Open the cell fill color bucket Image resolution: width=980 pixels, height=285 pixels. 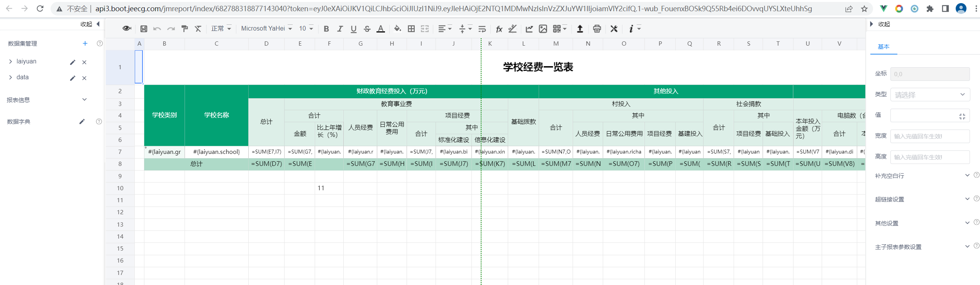point(397,29)
